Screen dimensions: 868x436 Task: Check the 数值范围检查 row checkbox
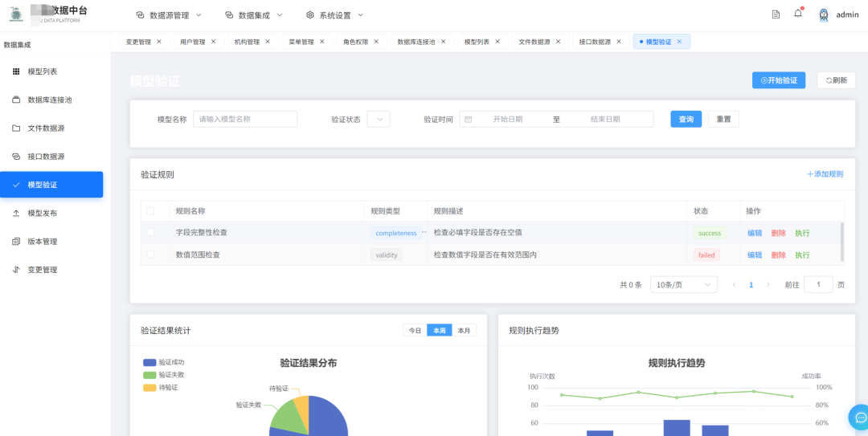coord(150,254)
